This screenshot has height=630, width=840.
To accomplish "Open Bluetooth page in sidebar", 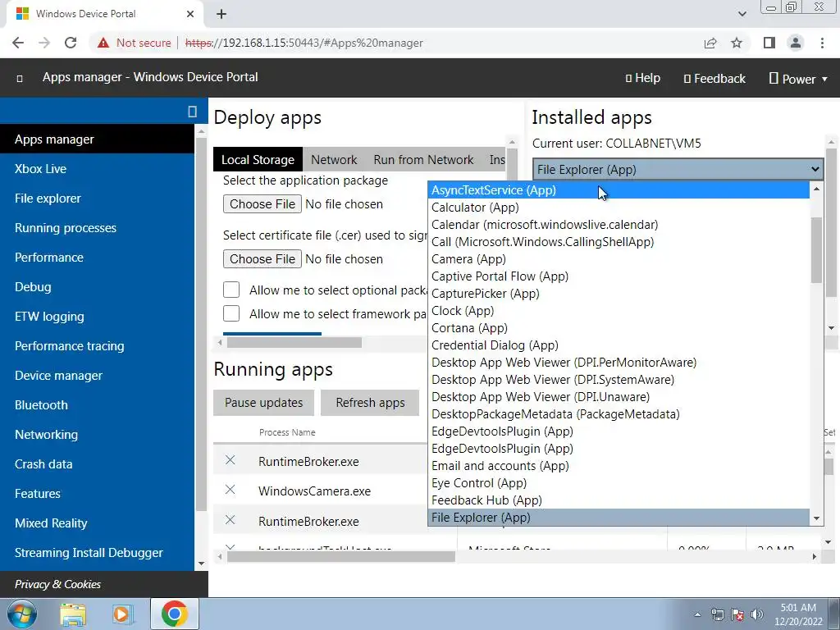I will click(41, 405).
